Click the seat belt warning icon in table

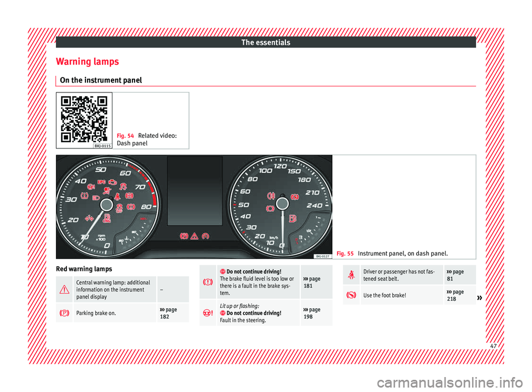click(351, 275)
